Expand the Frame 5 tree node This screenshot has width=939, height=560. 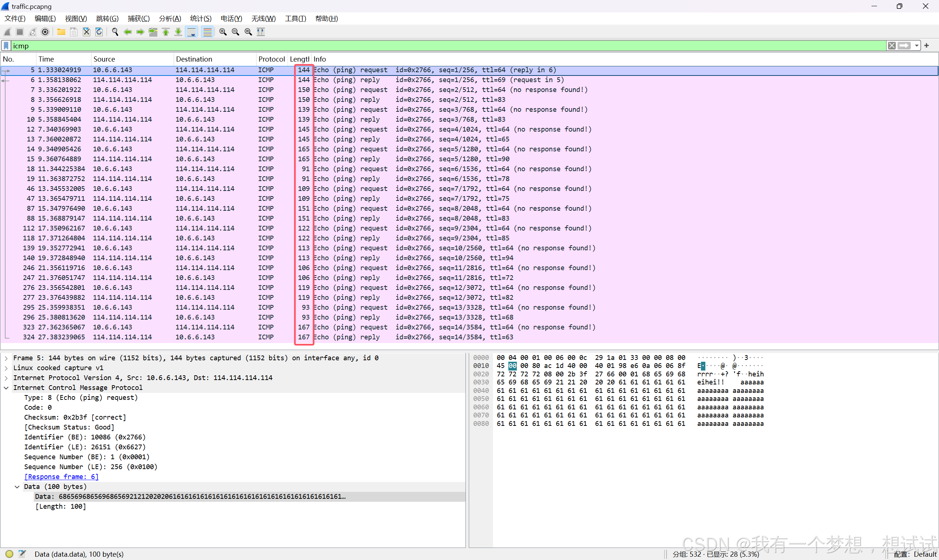pyautogui.click(x=6, y=358)
